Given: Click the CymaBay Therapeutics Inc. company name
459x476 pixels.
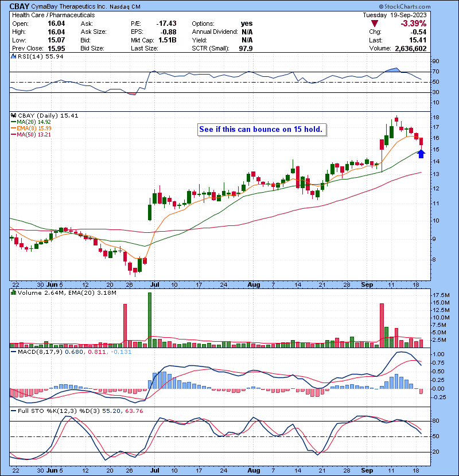Looking at the screenshot, I should tap(69, 7).
